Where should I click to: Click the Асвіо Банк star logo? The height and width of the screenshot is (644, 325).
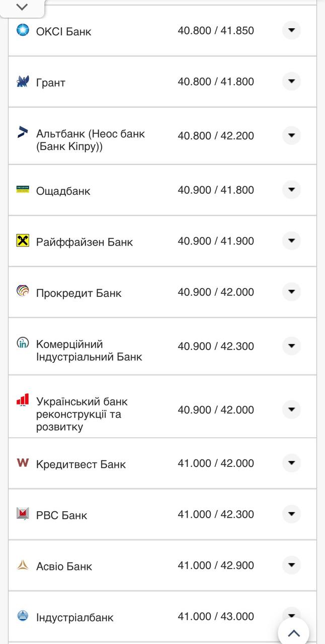click(22, 565)
